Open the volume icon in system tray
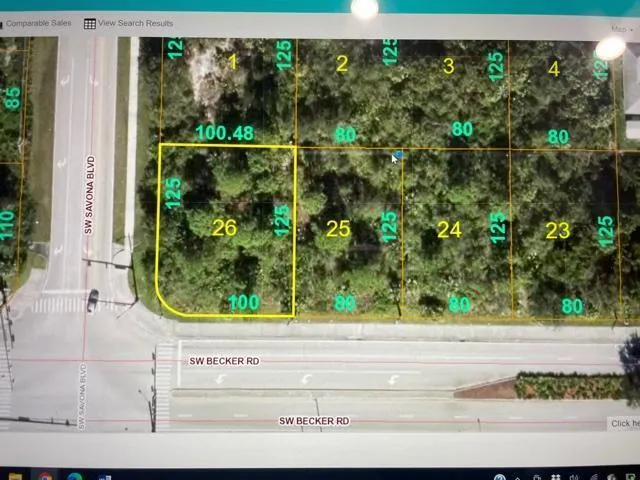 [x=574, y=477]
